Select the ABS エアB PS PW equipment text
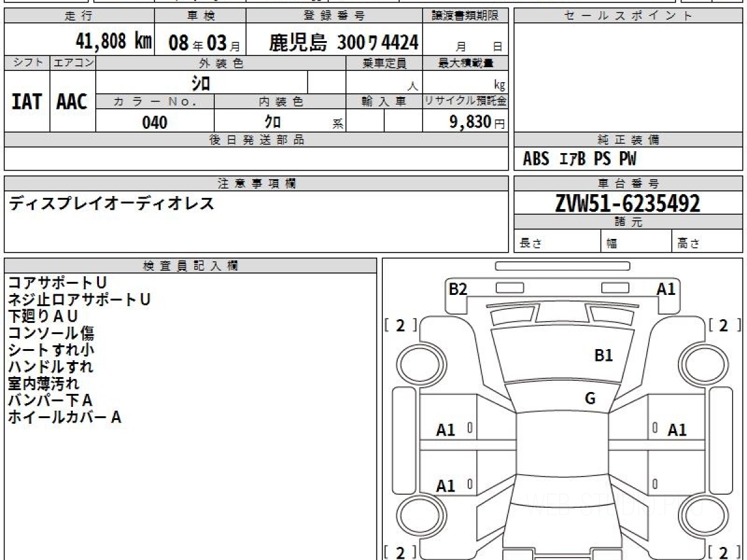Screen dimensions: 747x560 580,159
